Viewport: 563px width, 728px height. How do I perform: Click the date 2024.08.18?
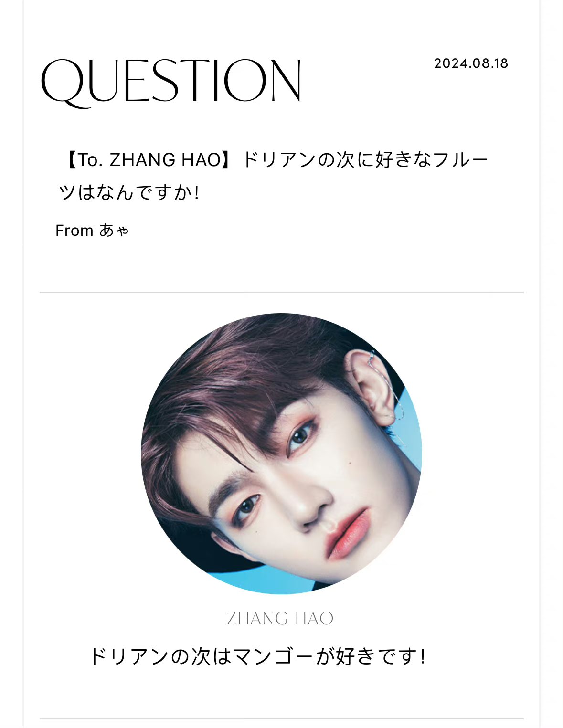click(471, 63)
